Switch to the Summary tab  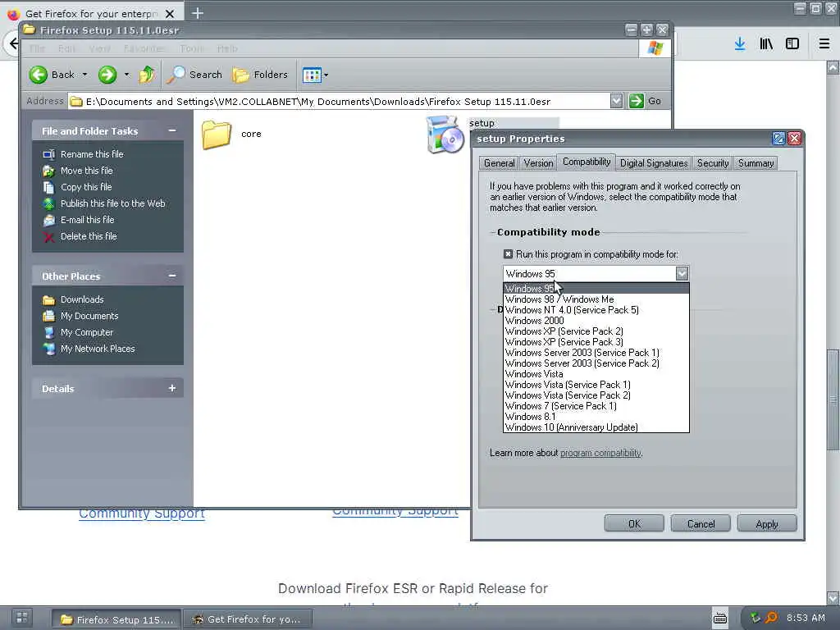[x=756, y=163]
